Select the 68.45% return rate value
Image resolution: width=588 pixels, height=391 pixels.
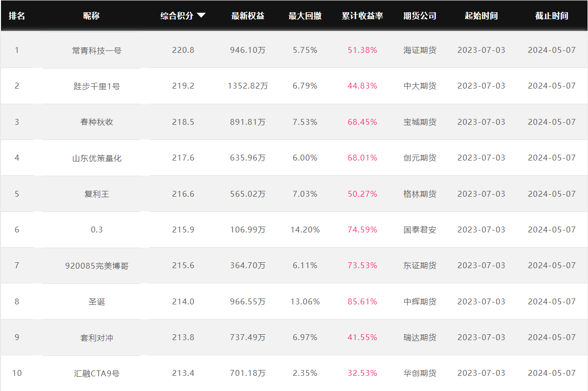point(363,122)
